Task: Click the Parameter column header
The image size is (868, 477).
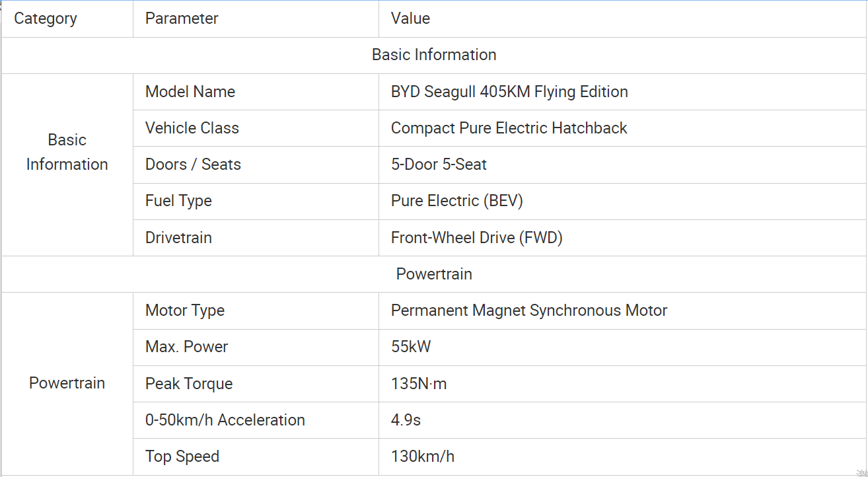Action: pyautogui.click(x=256, y=18)
